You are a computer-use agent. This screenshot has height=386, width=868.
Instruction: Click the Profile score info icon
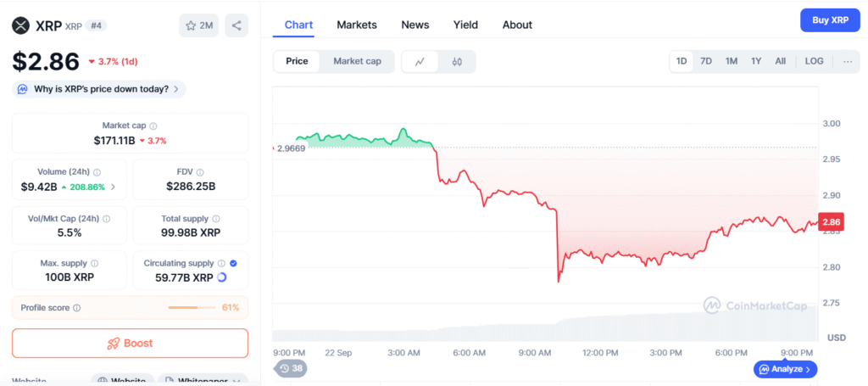click(x=77, y=308)
